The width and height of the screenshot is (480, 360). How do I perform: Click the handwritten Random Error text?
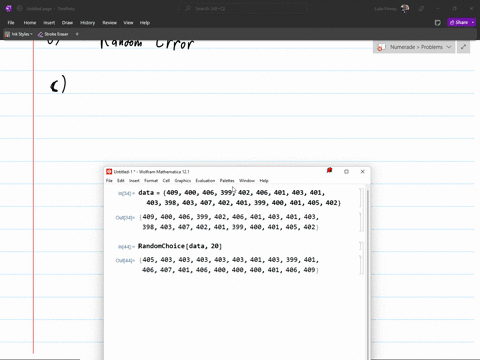coord(147,44)
